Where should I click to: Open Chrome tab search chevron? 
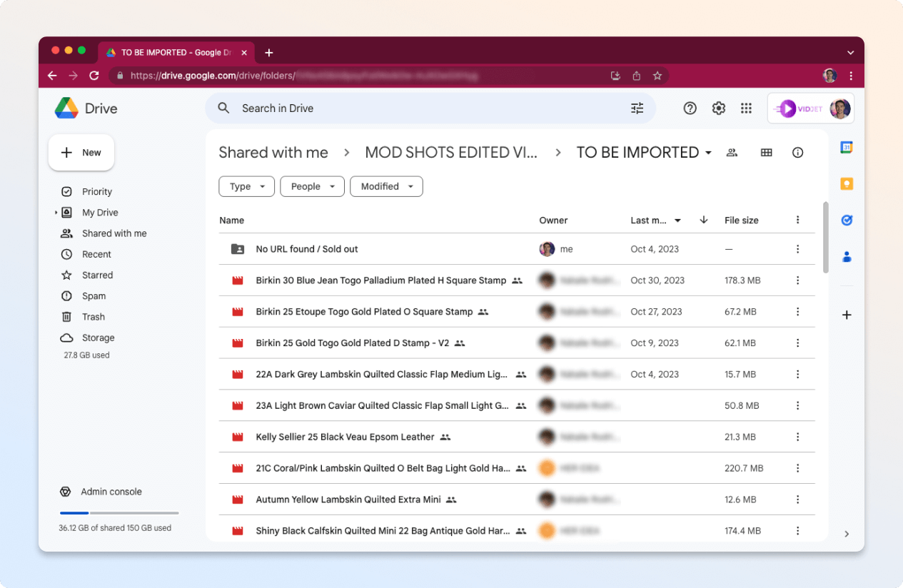pos(850,53)
